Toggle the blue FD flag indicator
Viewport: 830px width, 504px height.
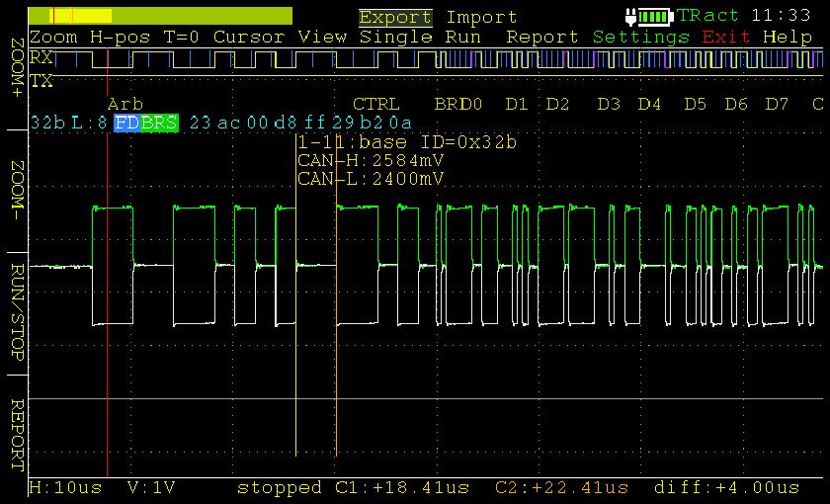[x=126, y=124]
